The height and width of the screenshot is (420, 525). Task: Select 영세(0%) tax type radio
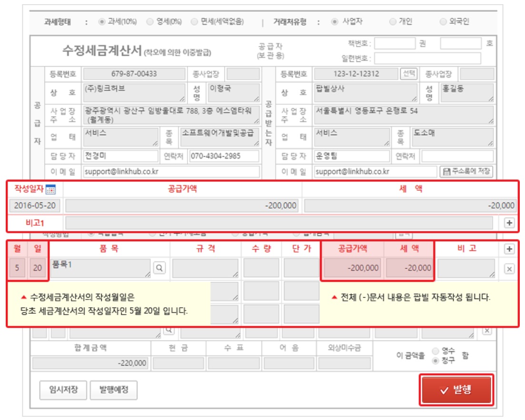(x=150, y=22)
